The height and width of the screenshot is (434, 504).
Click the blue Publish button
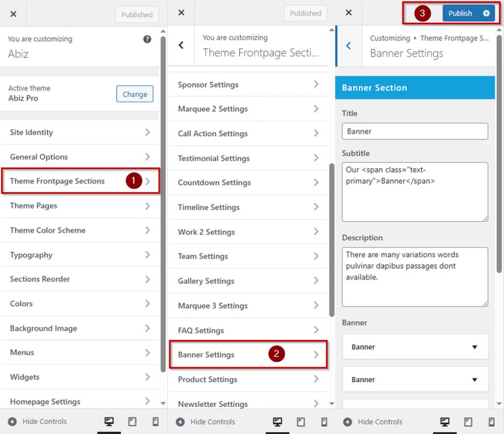pos(460,13)
